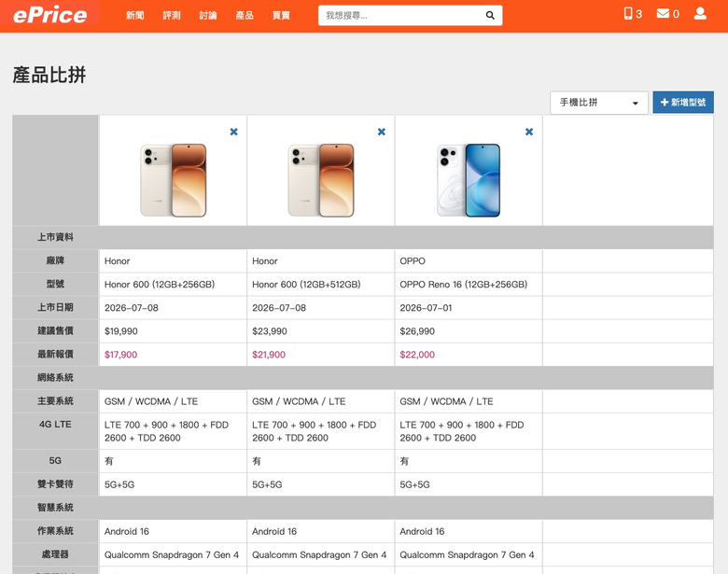Screen dimensions: 728x574
Task: Open the user account icon
Action: (x=700, y=13)
